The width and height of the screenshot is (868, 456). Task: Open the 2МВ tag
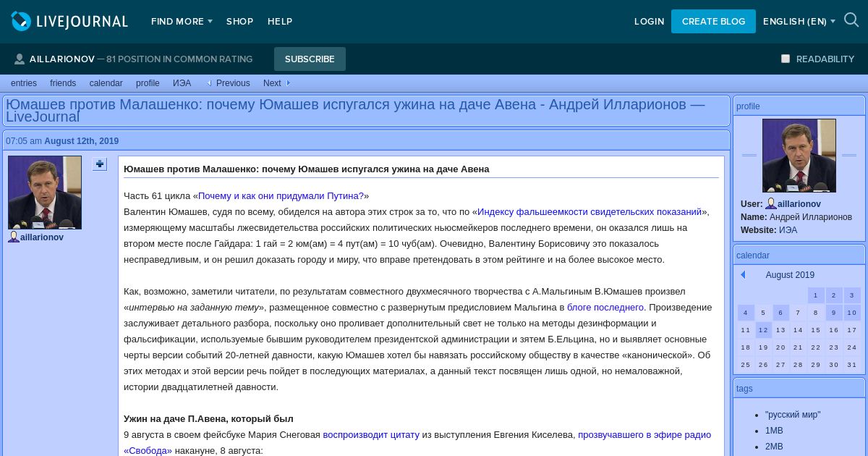774,447
